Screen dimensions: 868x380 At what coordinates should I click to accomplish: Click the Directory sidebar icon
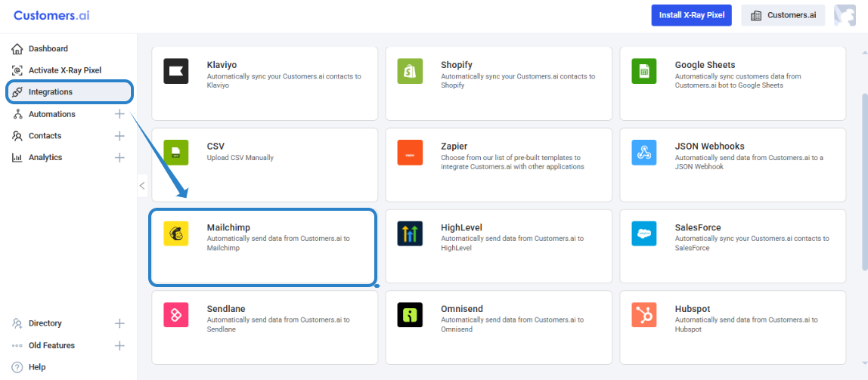[x=17, y=323]
